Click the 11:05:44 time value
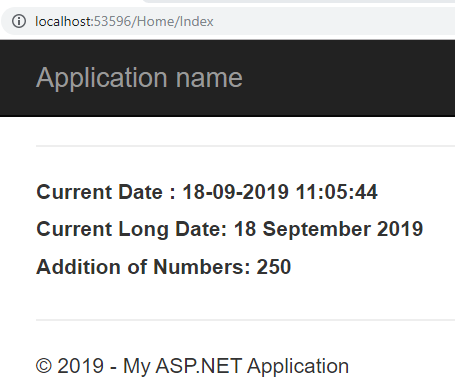This screenshot has height=389, width=455. coord(337,192)
